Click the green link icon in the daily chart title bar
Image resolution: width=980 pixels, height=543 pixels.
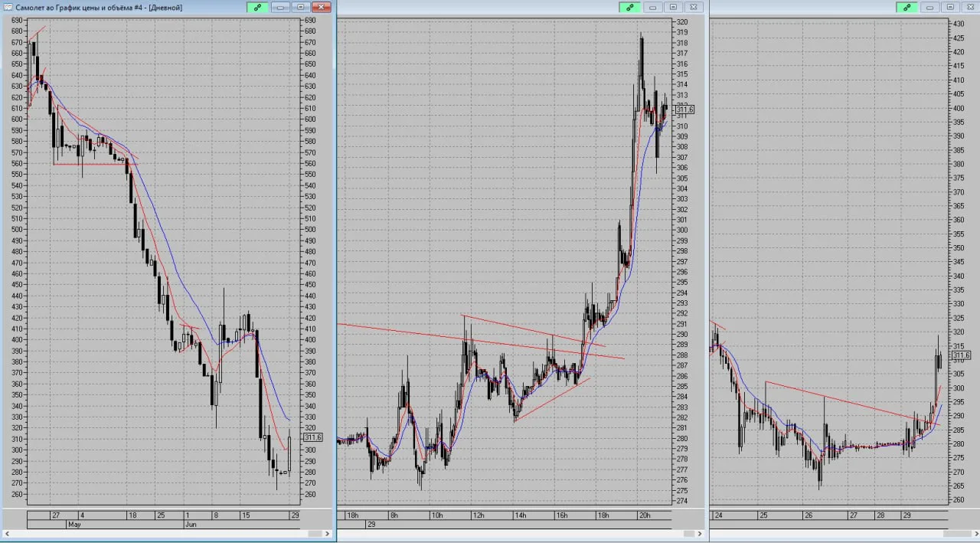[257, 7]
